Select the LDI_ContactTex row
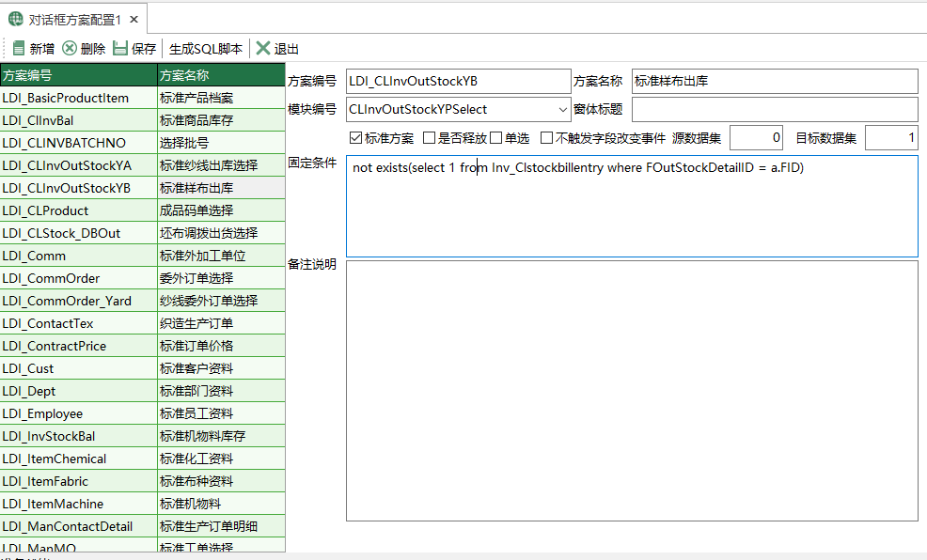 143,324
